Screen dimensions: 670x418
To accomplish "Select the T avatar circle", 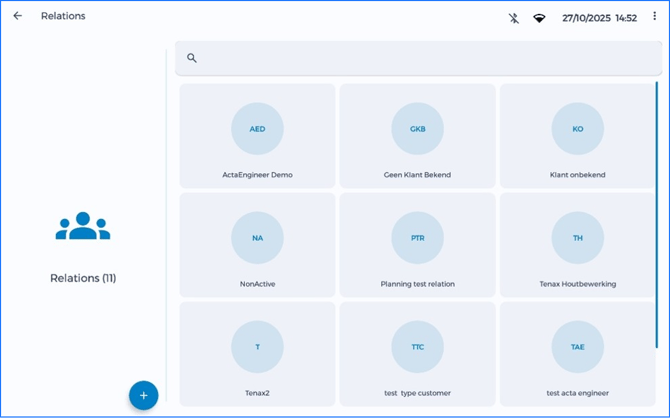I will click(x=257, y=347).
